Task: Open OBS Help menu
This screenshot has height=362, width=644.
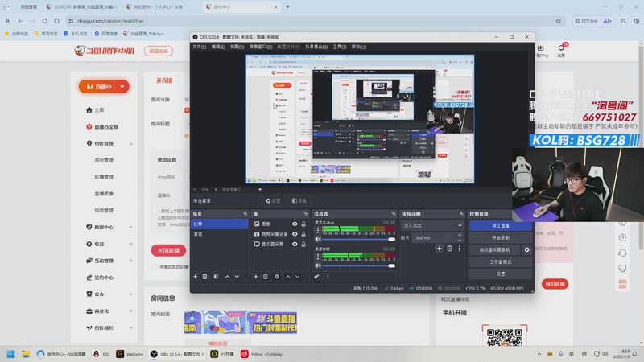Action: (358, 47)
